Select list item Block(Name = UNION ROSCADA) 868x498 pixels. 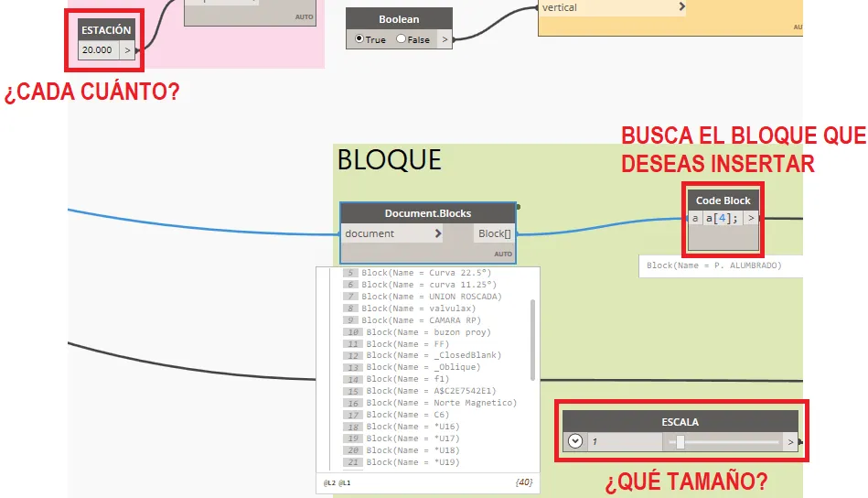point(431,297)
